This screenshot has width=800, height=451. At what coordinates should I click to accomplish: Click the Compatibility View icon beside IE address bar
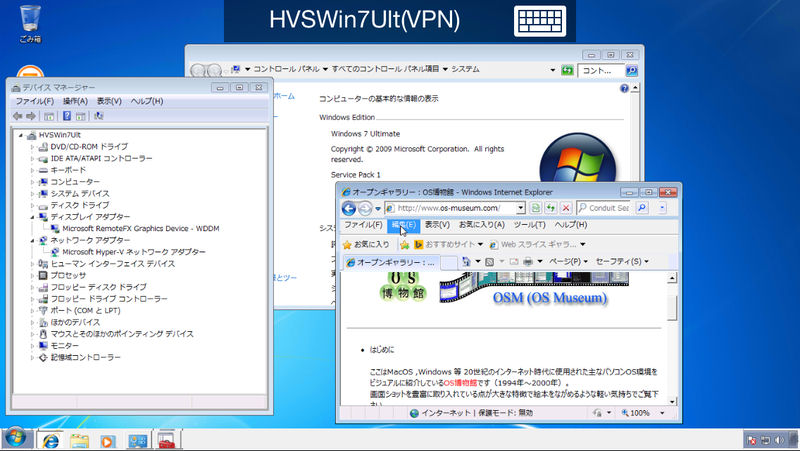[535, 208]
